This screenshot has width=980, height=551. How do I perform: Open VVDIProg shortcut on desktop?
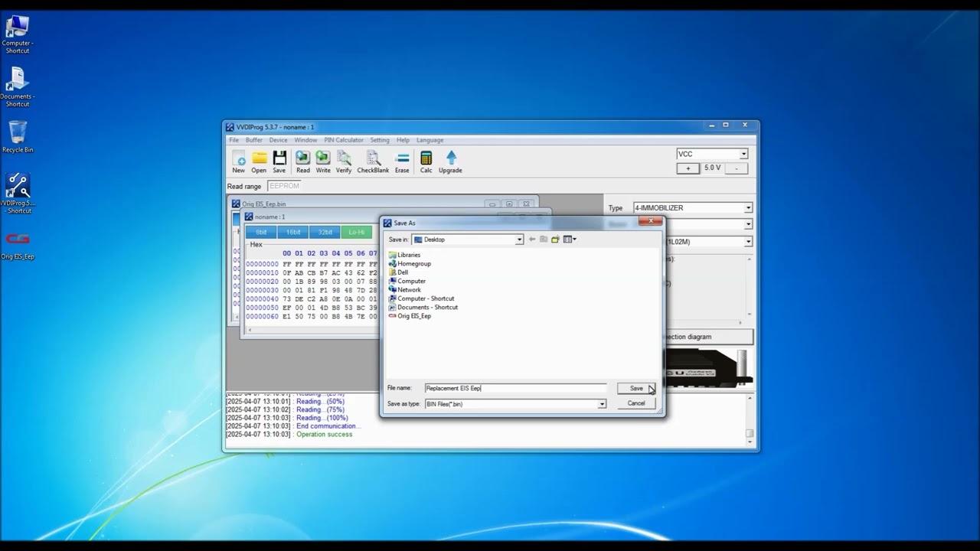[18, 194]
